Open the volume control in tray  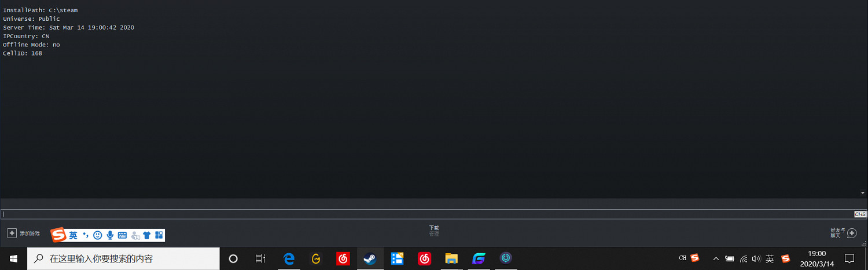coord(756,259)
